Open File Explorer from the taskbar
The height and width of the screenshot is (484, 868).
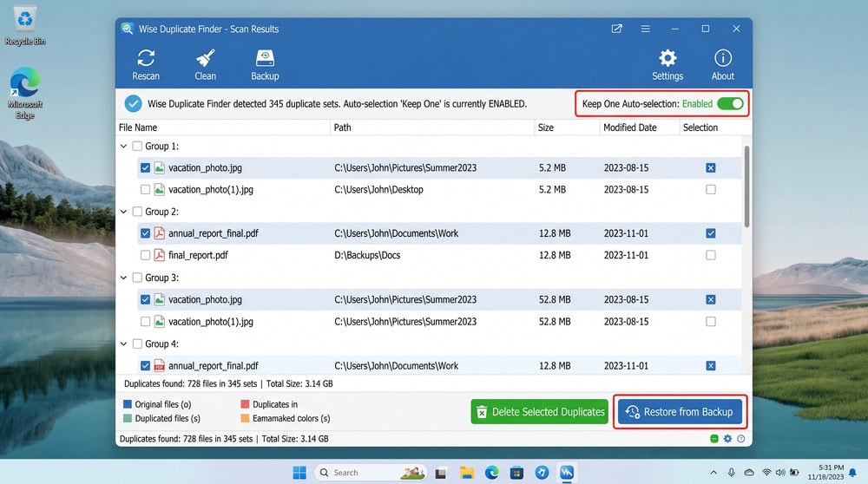(467, 473)
